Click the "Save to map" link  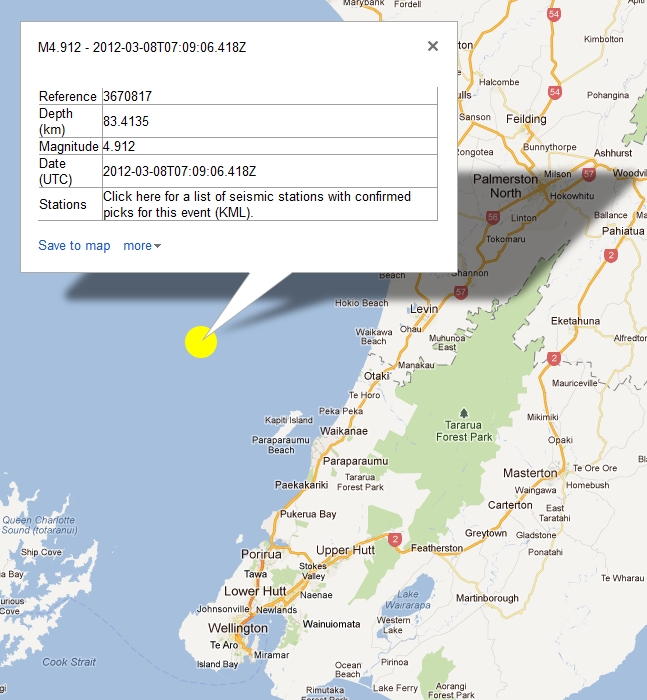tap(74, 246)
